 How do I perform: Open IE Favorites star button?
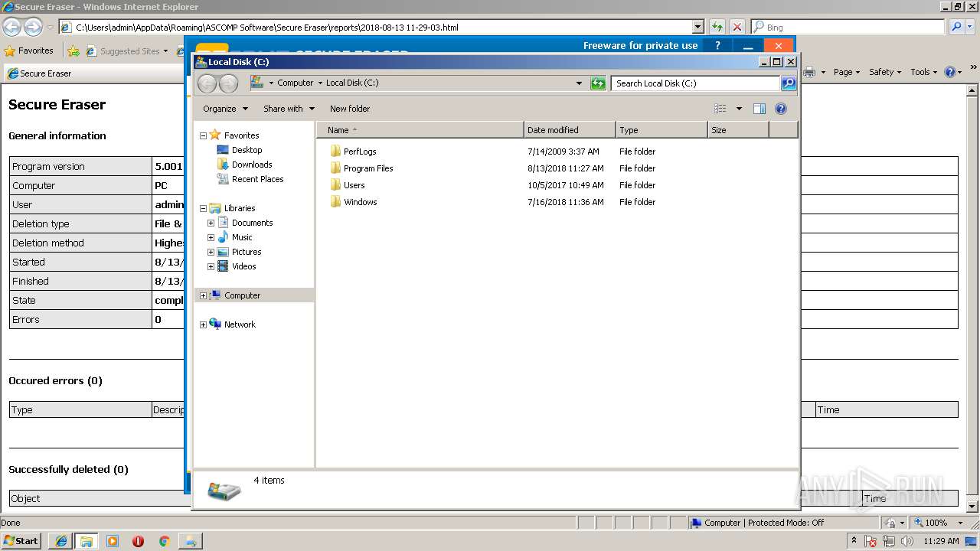pyautogui.click(x=29, y=51)
